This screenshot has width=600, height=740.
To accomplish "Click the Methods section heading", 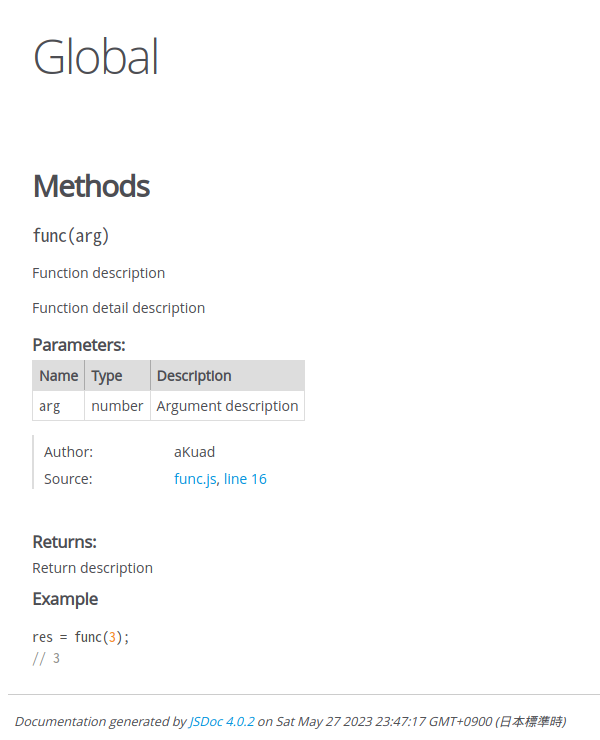I will click(91, 186).
